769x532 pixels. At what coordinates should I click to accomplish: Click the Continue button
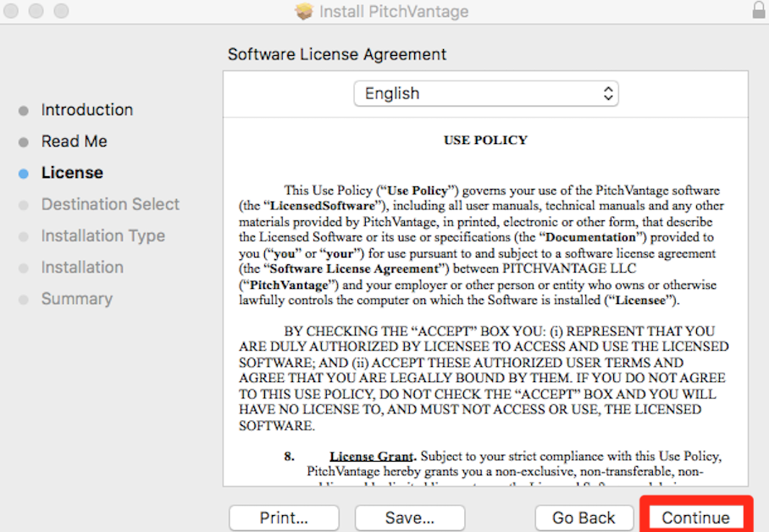point(695,518)
